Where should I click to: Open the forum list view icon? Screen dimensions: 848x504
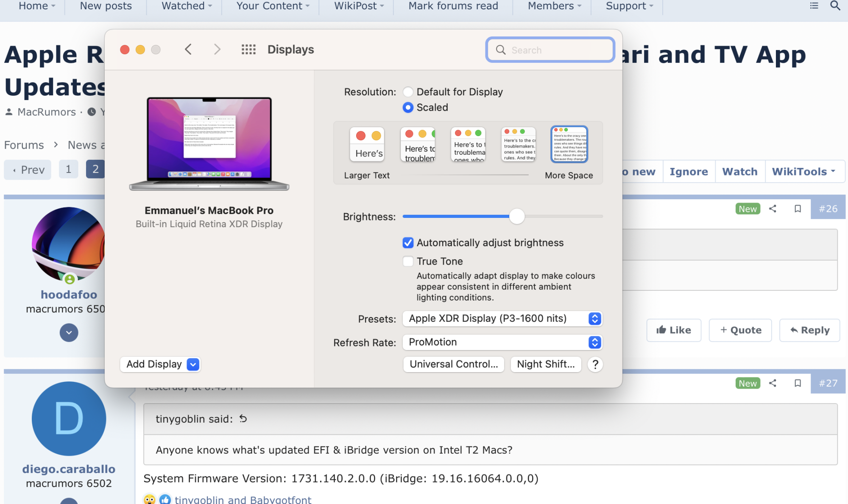pos(814,6)
